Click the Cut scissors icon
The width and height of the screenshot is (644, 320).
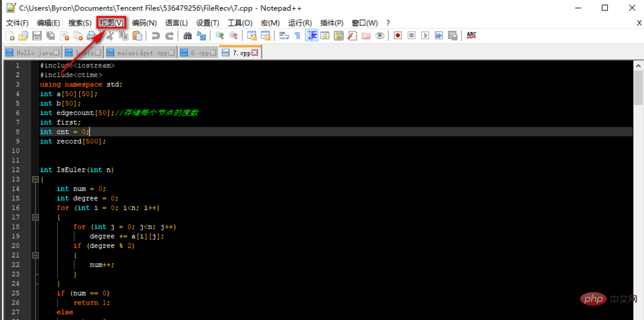(x=110, y=36)
